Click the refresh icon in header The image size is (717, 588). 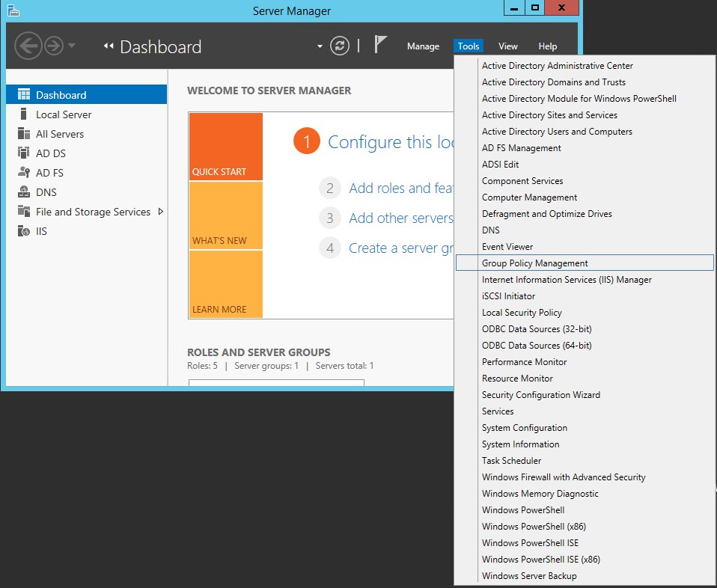point(340,46)
